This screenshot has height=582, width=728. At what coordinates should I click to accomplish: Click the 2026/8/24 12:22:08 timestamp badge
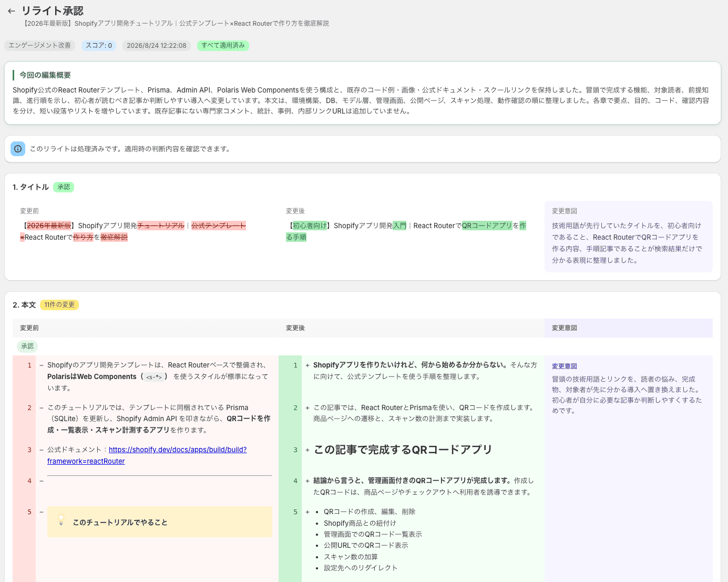tap(157, 46)
